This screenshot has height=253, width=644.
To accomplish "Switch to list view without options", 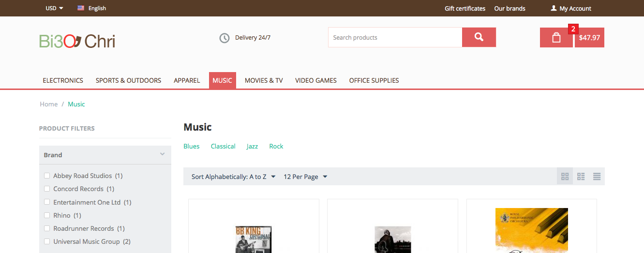I will coord(581,177).
